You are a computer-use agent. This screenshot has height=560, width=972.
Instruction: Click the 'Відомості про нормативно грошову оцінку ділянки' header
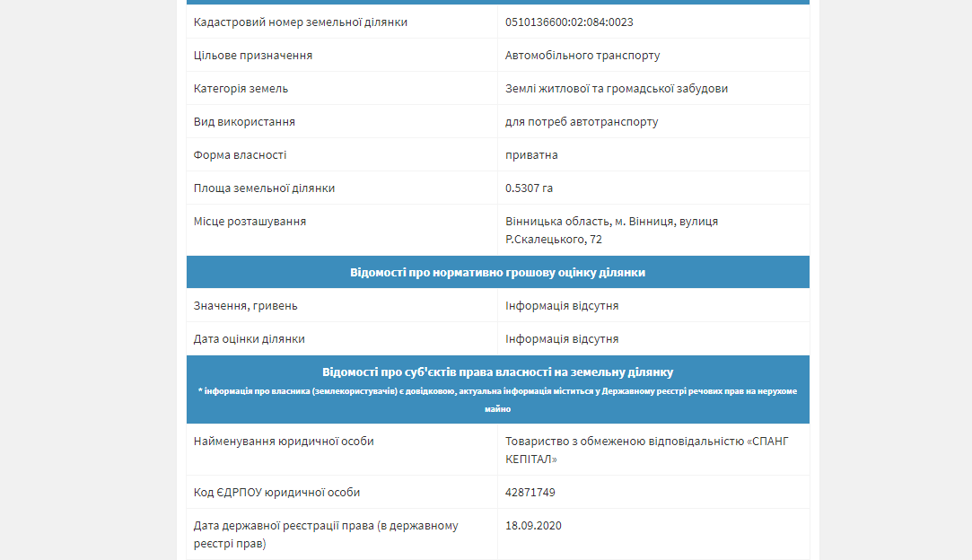[497, 272]
